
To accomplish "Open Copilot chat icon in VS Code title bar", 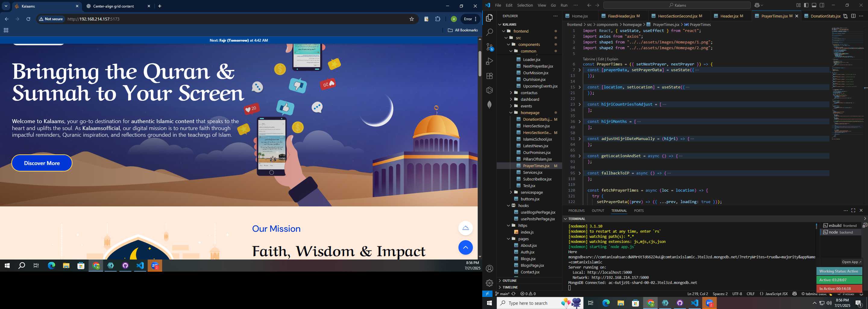I will coord(757,5).
